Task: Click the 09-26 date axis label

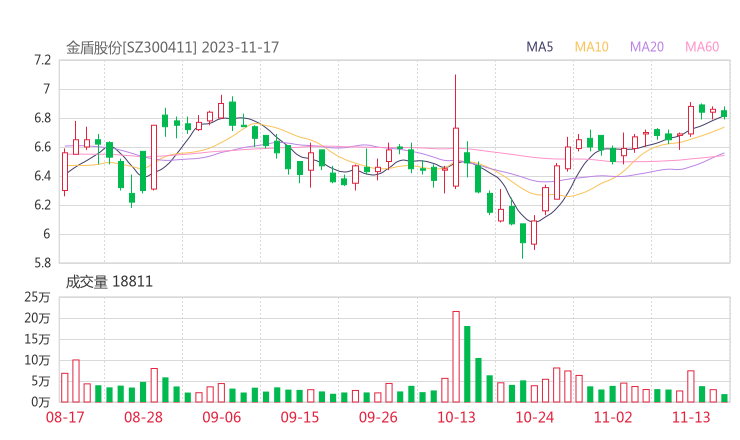Action: (x=378, y=417)
